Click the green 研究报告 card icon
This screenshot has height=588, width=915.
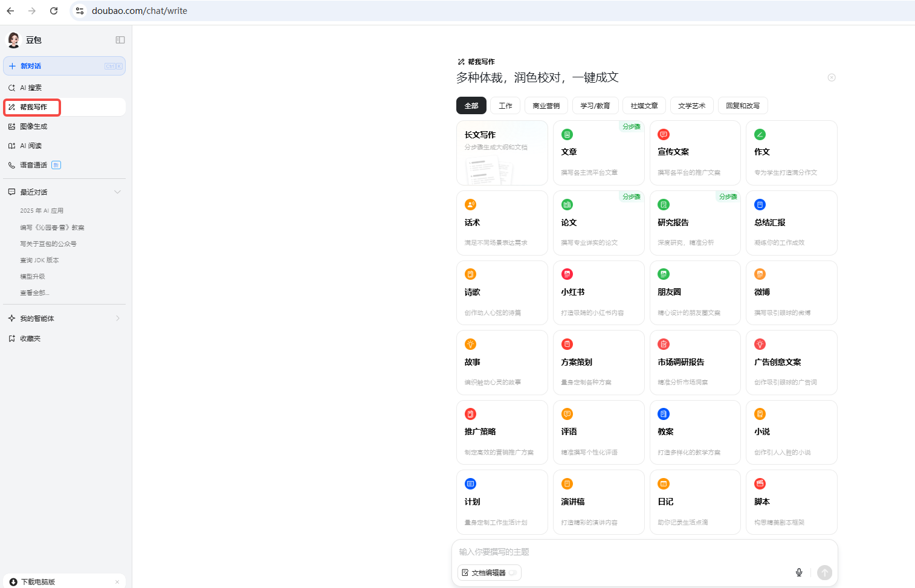(664, 205)
